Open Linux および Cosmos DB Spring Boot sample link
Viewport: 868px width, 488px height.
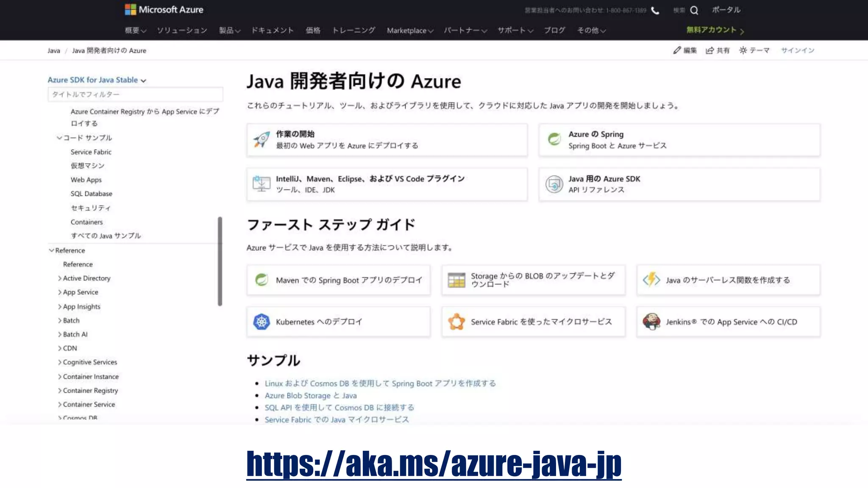point(380,383)
